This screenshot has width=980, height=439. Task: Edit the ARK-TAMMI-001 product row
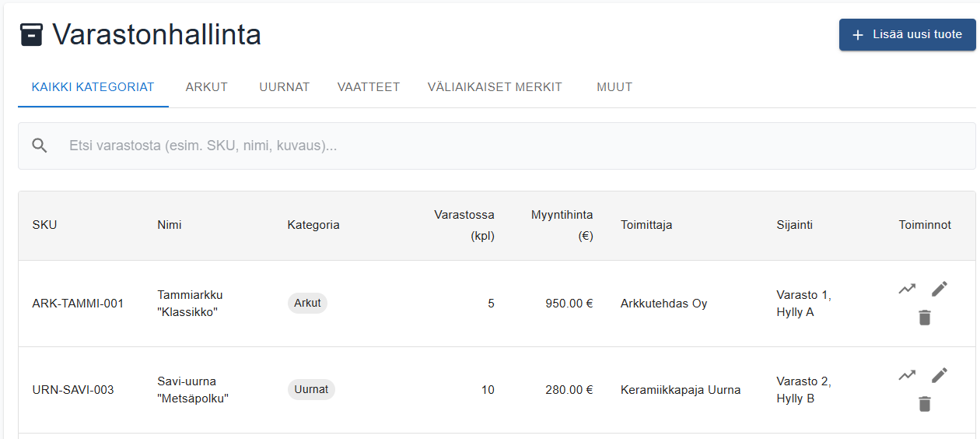(940, 289)
